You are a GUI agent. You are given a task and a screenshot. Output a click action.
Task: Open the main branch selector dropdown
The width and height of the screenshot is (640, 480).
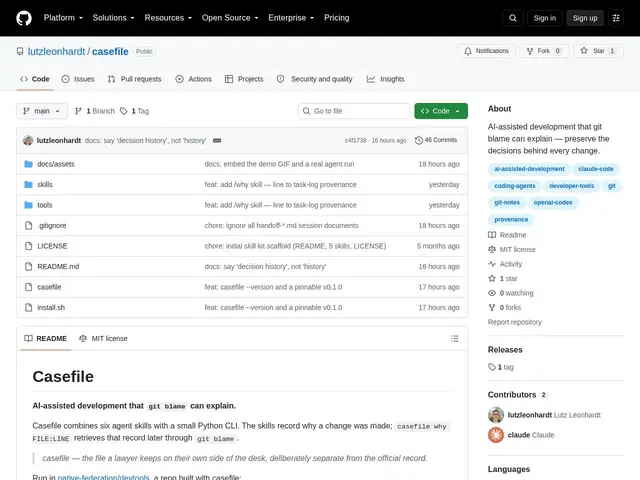click(x=42, y=111)
